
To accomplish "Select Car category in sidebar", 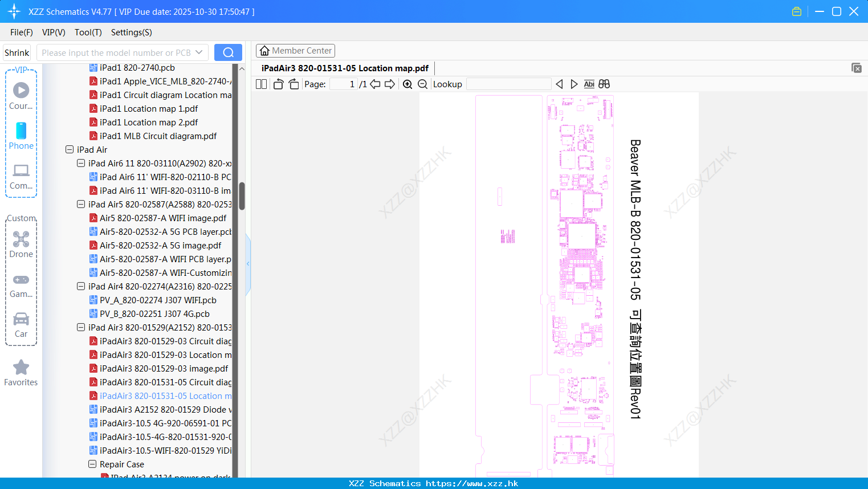I will [x=21, y=325].
